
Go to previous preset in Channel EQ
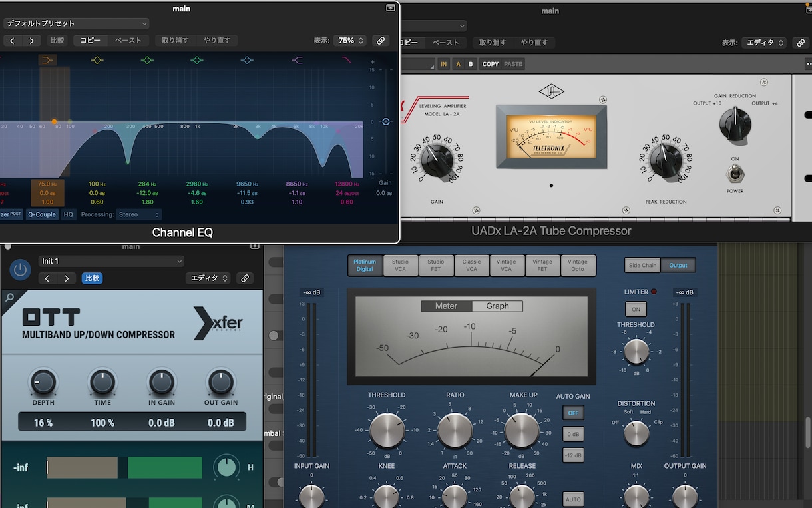(13, 41)
